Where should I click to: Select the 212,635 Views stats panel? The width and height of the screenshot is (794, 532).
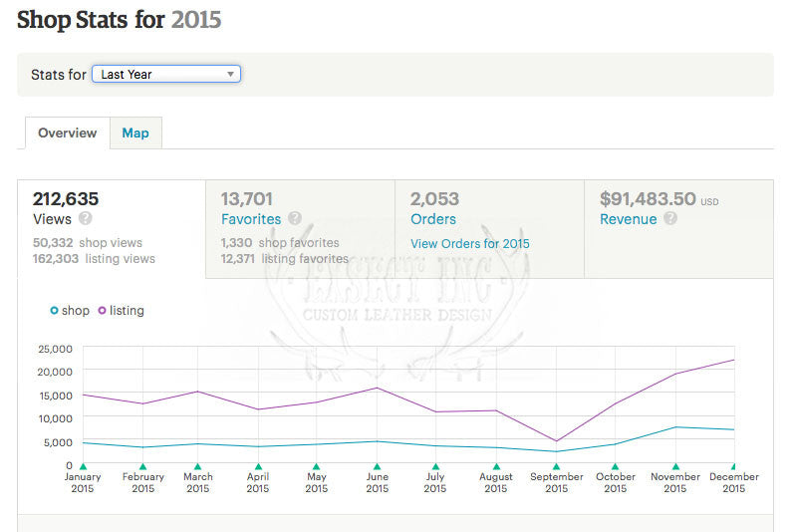coord(111,229)
